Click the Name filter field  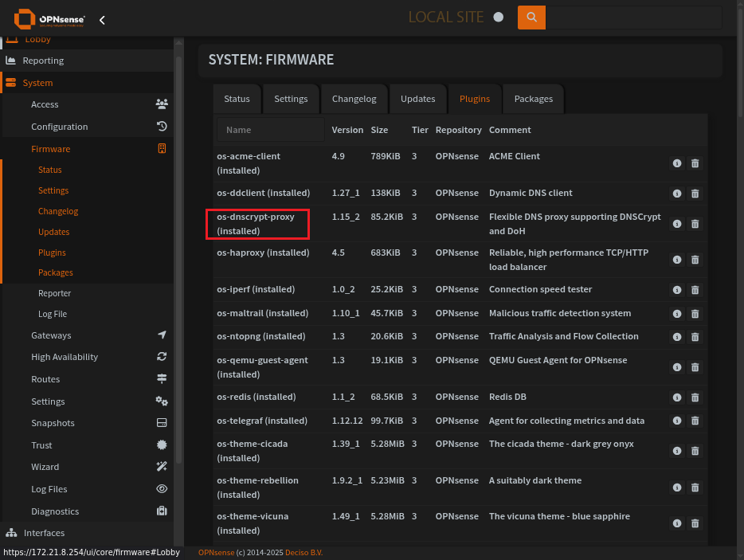(x=271, y=130)
